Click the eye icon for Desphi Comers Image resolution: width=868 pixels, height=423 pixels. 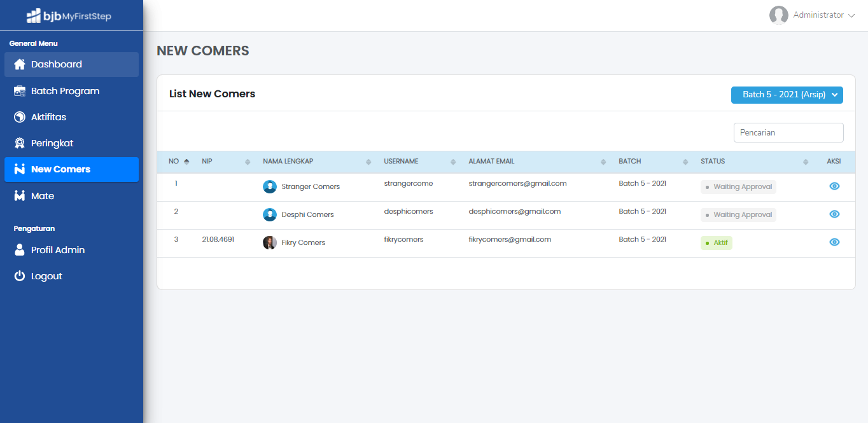tap(834, 214)
